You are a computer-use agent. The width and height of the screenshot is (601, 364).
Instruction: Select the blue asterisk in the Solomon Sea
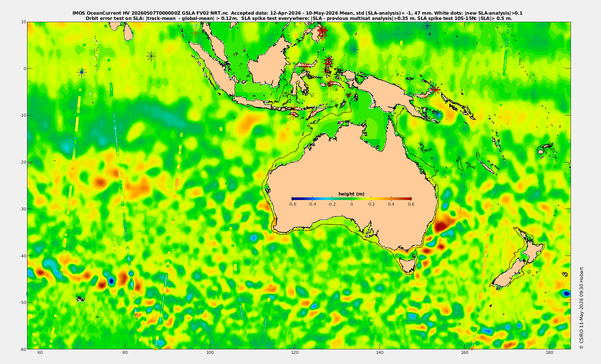tap(437, 114)
